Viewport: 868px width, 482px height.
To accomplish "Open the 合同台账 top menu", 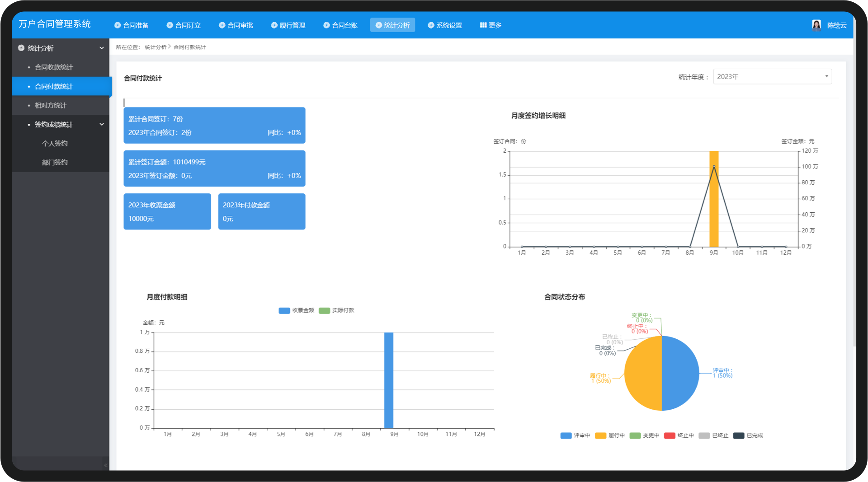I will (340, 25).
